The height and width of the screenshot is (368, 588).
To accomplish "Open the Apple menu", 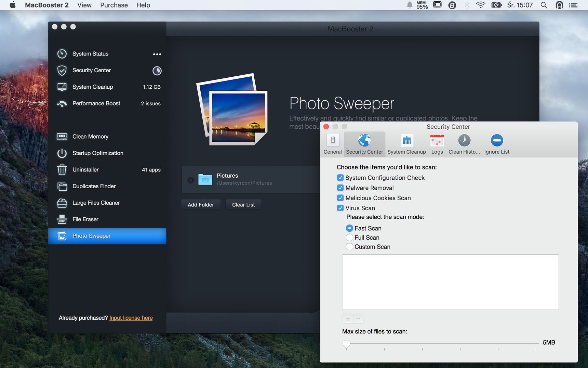I will click(x=13, y=5).
